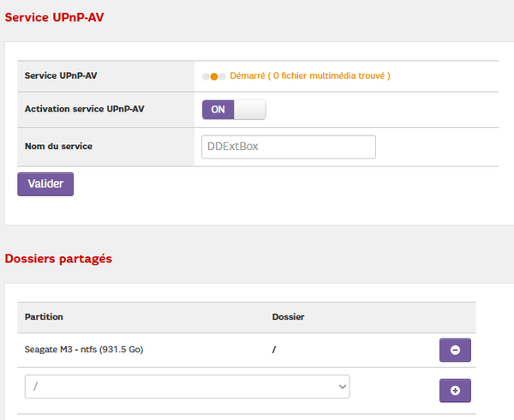Click the chevron arrow of the folder dropdown
514x420 pixels.
[340, 387]
